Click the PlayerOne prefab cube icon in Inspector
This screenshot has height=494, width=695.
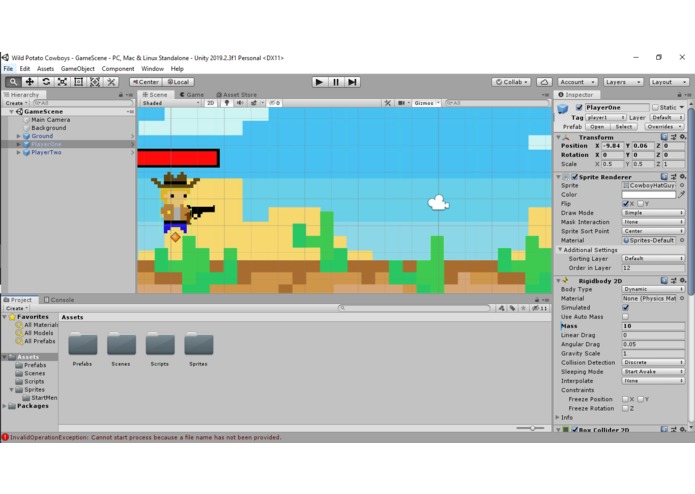click(x=563, y=109)
